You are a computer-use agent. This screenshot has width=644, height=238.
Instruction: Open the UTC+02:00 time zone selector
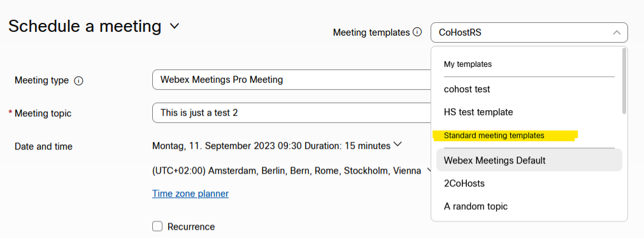coord(292,171)
